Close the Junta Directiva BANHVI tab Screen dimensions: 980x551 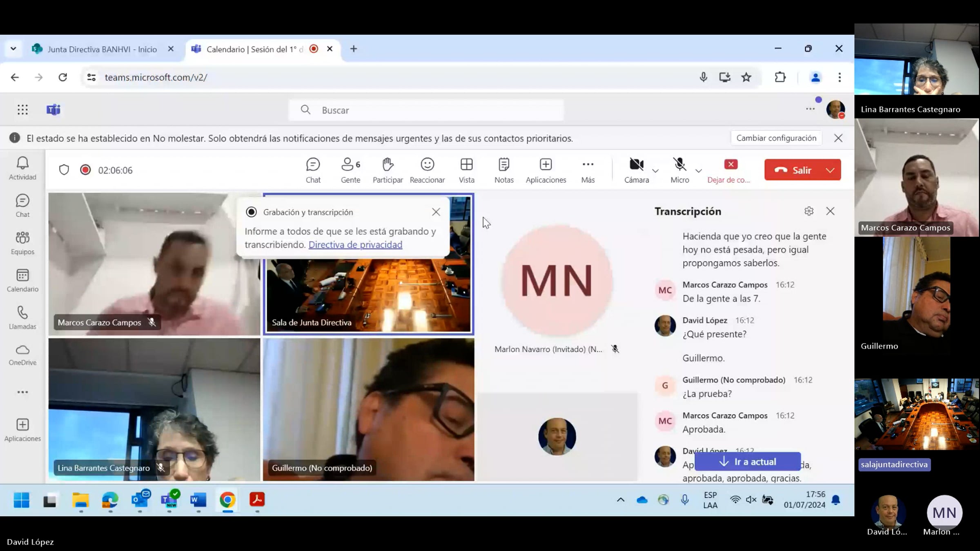click(171, 49)
